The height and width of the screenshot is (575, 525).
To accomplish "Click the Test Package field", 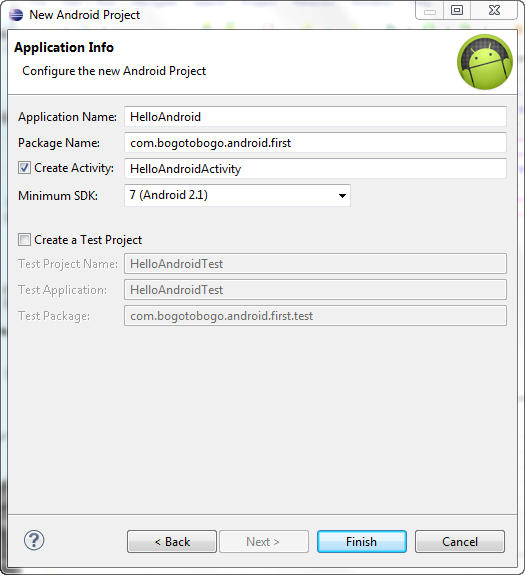I will pos(315,316).
